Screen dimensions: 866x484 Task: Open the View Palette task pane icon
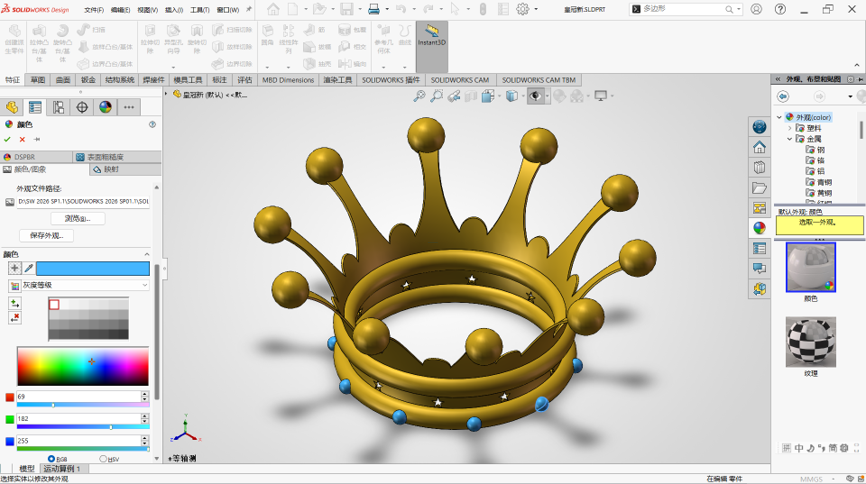[x=759, y=208]
